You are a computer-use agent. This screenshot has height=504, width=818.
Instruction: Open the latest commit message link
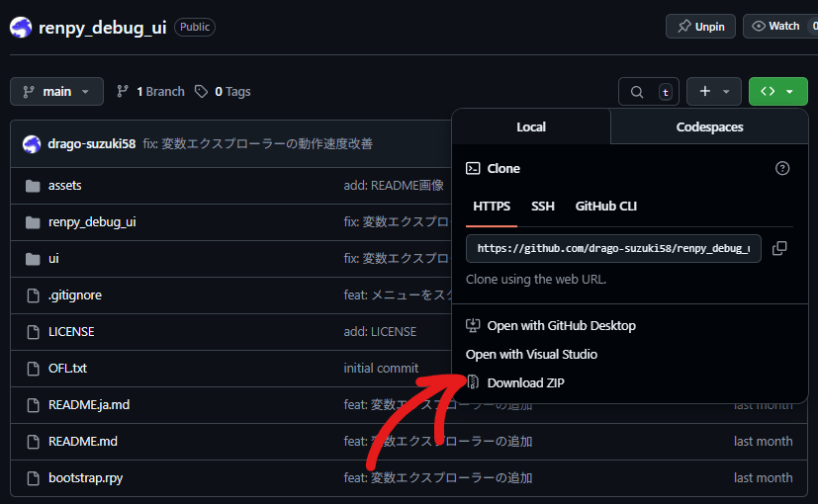point(258,144)
